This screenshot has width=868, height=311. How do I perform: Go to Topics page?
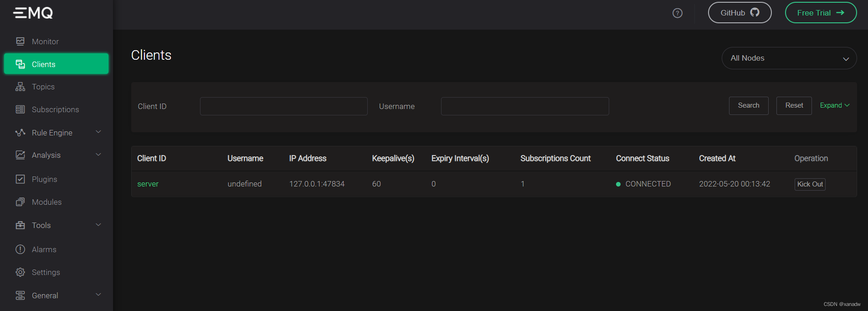[43, 87]
